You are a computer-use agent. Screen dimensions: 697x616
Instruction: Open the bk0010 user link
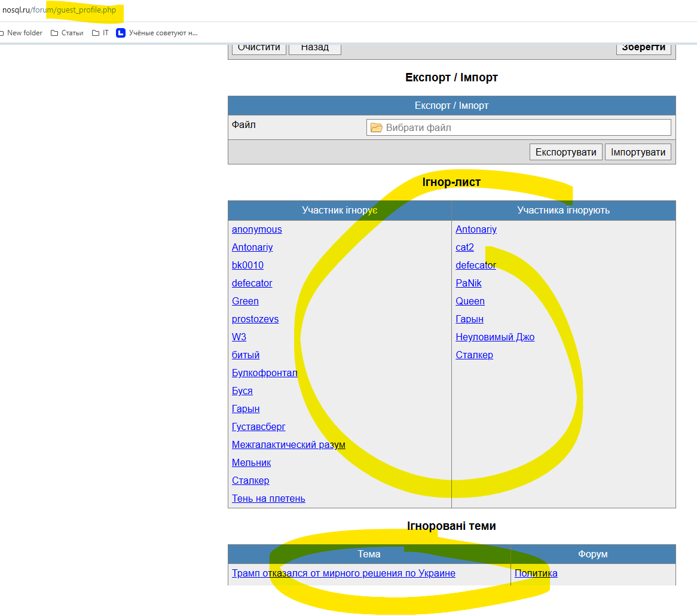pos(247,266)
